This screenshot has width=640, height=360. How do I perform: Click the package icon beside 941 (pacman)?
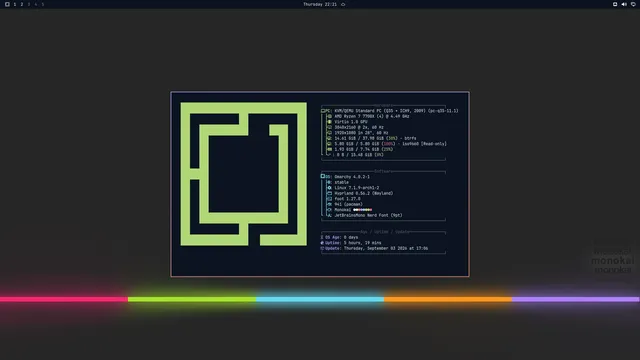pos(329,204)
